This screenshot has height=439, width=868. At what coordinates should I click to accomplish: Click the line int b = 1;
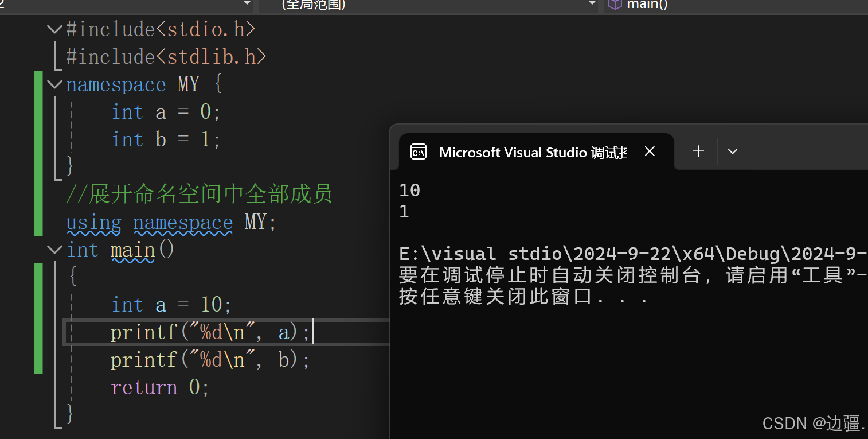(x=166, y=139)
